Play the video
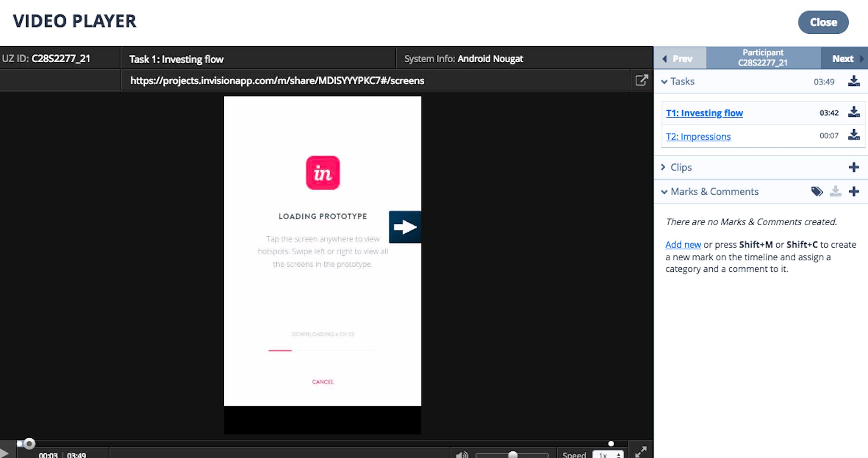Screen dimensions: 868x458 pyautogui.click(x=4, y=453)
